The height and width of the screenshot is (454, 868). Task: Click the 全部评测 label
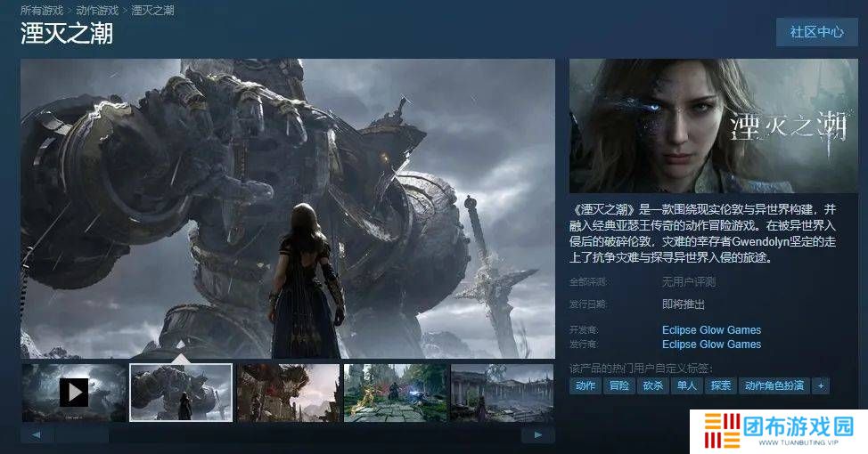[588, 282]
